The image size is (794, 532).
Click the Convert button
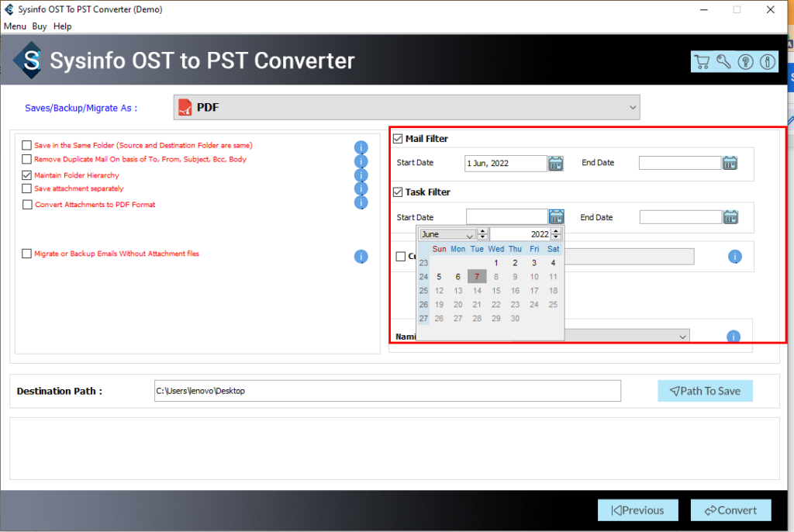tap(730, 510)
